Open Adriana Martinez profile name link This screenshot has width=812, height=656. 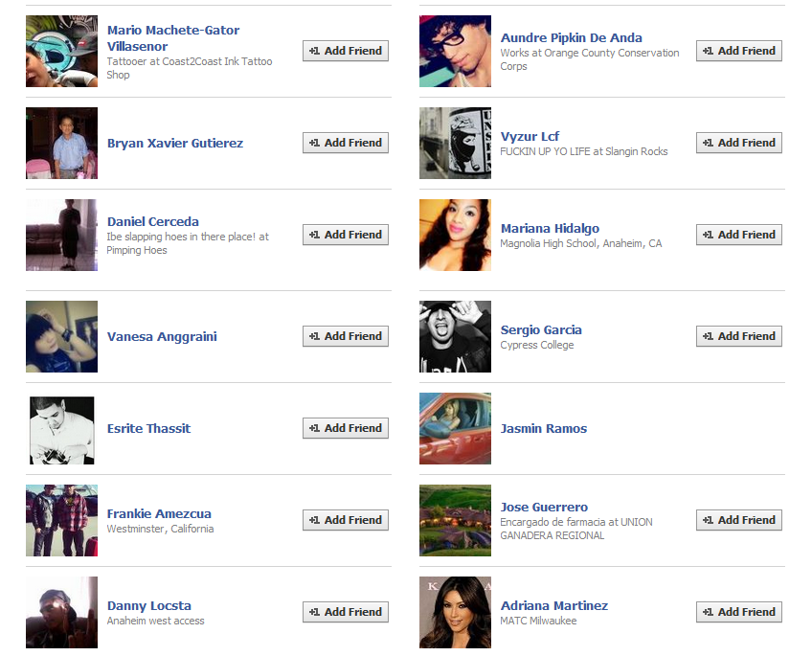click(554, 606)
